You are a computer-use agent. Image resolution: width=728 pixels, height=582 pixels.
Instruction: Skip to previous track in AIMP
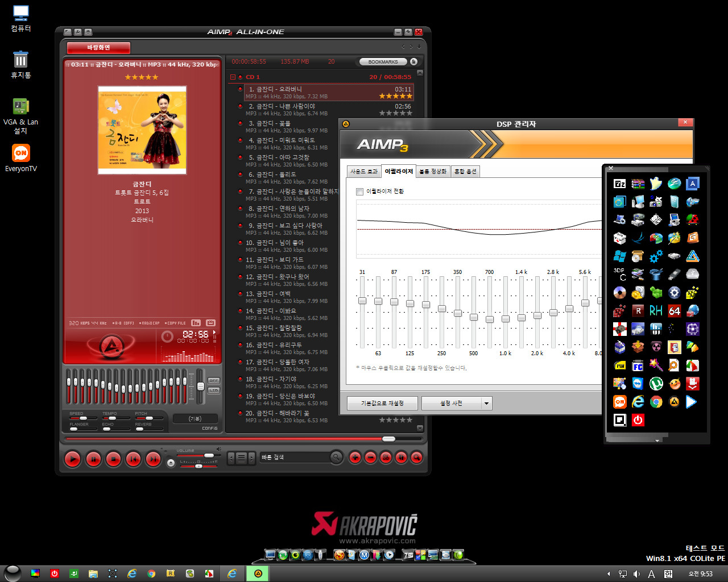click(x=133, y=459)
